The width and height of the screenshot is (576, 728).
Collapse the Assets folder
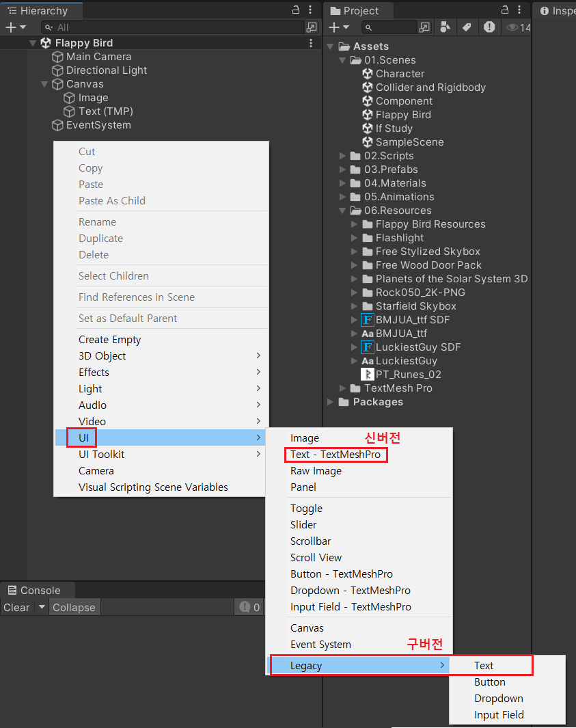pyautogui.click(x=331, y=46)
